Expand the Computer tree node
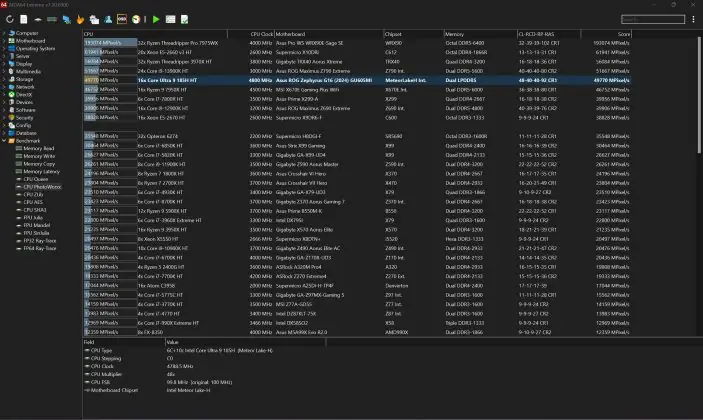 (x=4, y=33)
